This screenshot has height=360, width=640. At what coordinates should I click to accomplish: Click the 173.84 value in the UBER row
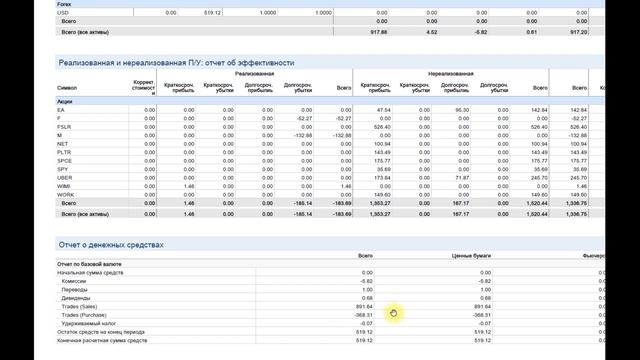(382, 178)
